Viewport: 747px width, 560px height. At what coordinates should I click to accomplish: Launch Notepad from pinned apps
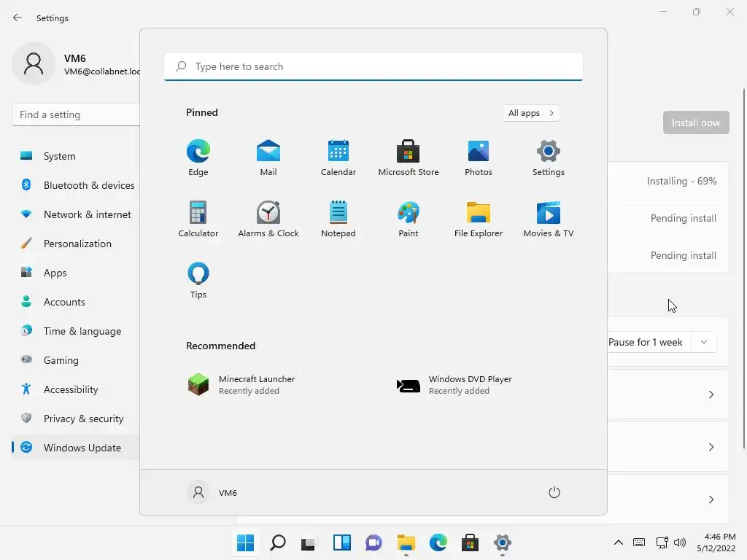(338, 219)
